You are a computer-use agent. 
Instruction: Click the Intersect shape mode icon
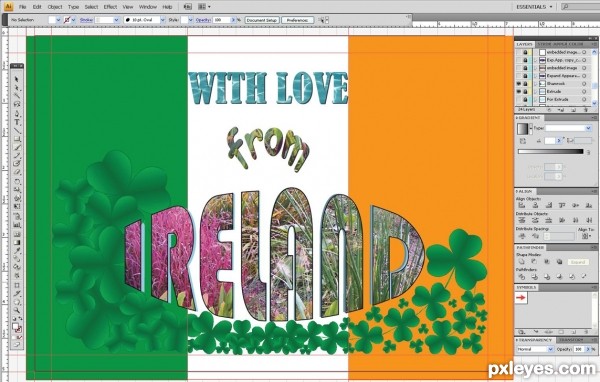(x=547, y=262)
